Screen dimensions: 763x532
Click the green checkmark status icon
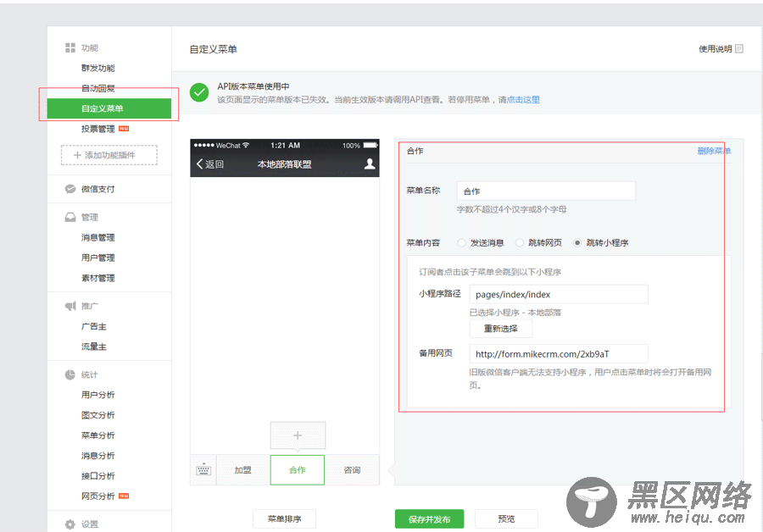coord(199,92)
